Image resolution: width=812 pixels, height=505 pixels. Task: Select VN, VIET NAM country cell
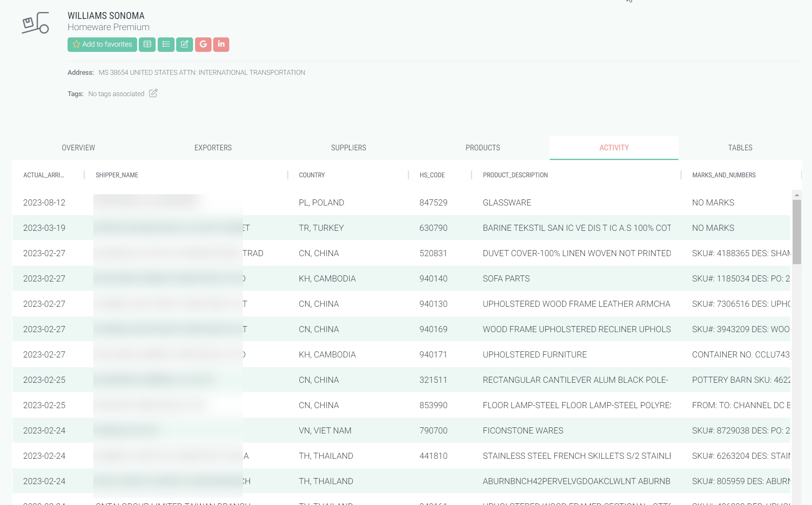(325, 431)
